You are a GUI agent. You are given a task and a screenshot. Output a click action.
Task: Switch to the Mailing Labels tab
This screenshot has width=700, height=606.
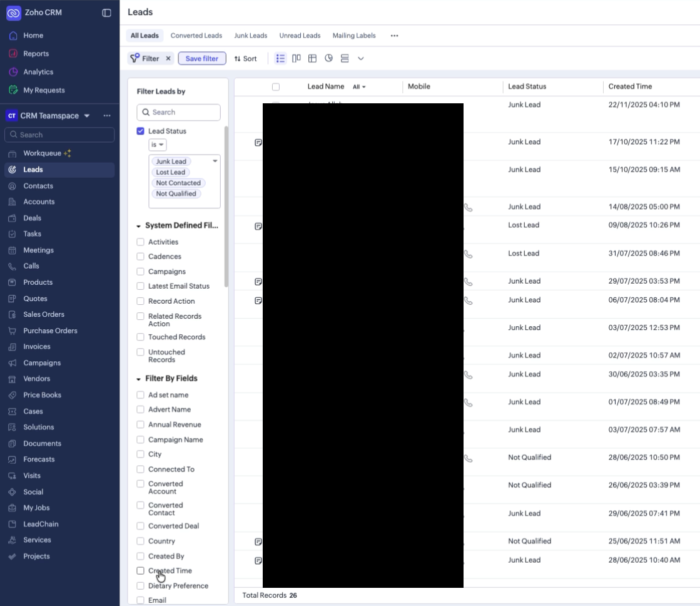point(354,36)
